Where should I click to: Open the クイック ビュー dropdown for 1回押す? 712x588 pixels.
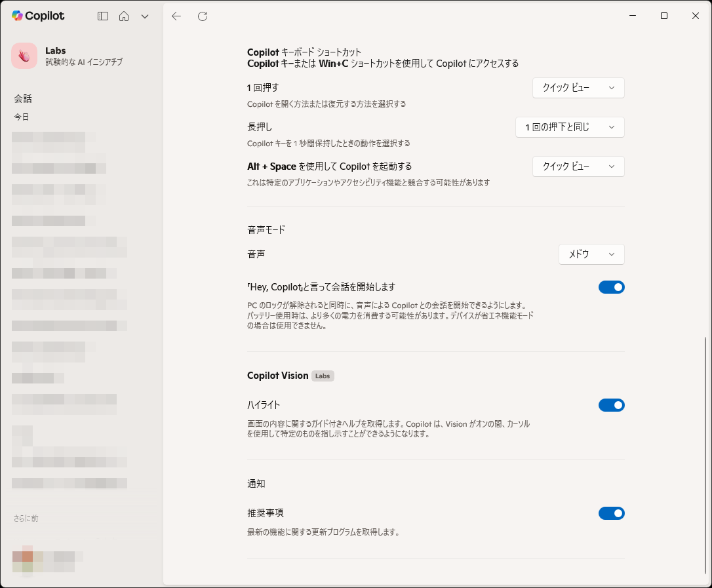tap(578, 87)
